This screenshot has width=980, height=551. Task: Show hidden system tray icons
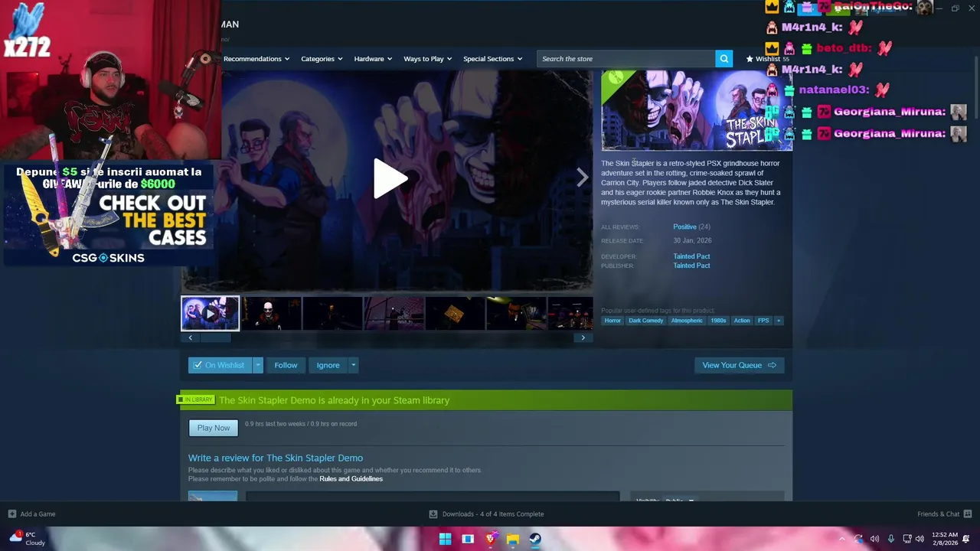pyautogui.click(x=841, y=539)
